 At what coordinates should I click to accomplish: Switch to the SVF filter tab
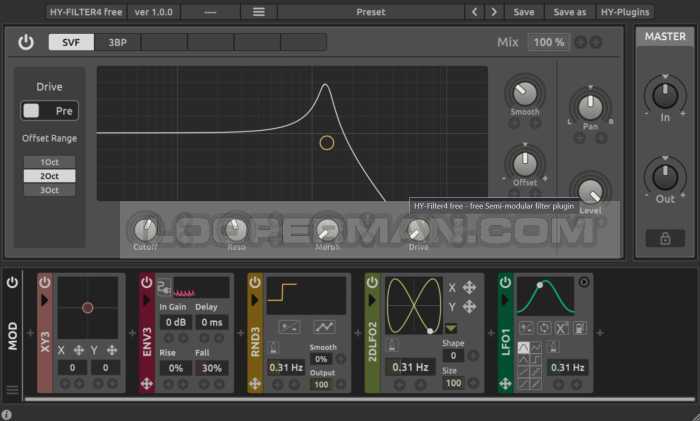pos(71,43)
